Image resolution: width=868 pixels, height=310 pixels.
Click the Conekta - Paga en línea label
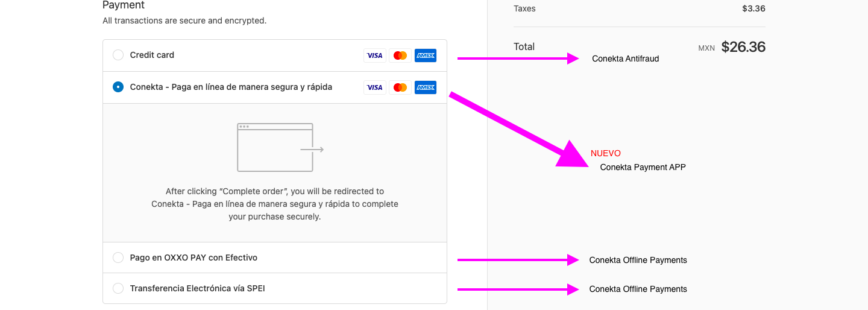pyautogui.click(x=231, y=87)
